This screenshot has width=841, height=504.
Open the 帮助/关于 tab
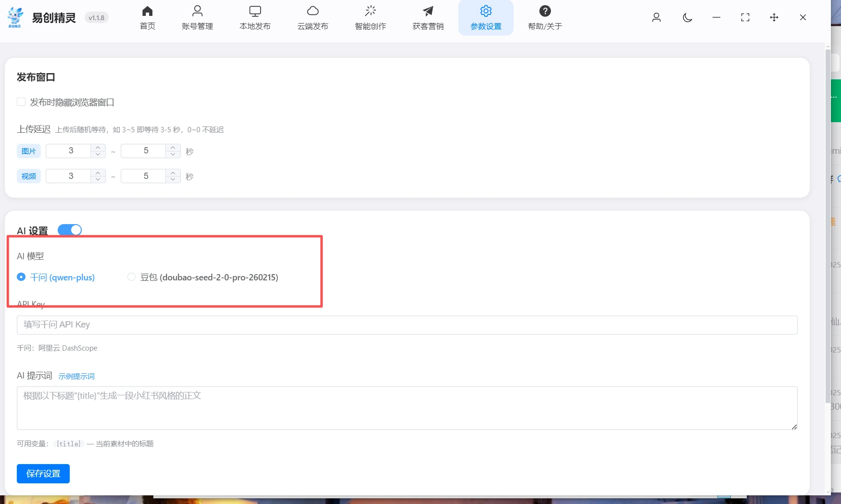tap(545, 18)
